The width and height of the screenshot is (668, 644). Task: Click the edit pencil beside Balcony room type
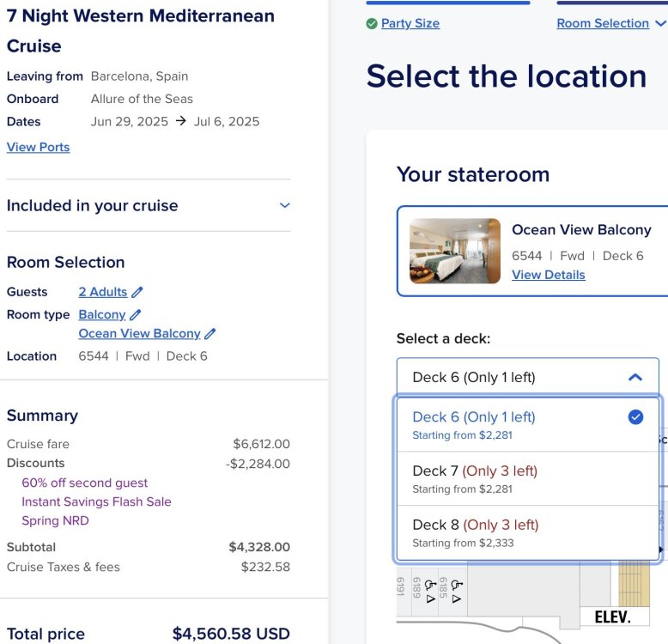point(135,315)
